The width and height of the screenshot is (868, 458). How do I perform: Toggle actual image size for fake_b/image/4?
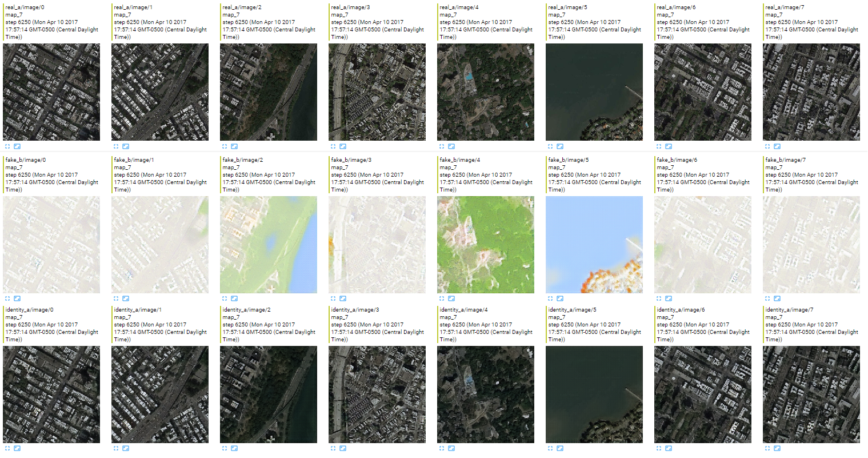[451, 298]
